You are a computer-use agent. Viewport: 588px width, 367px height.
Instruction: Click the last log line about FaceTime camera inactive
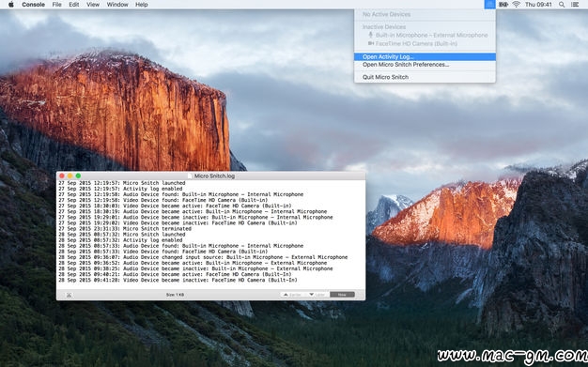click(x=178, y=280)
